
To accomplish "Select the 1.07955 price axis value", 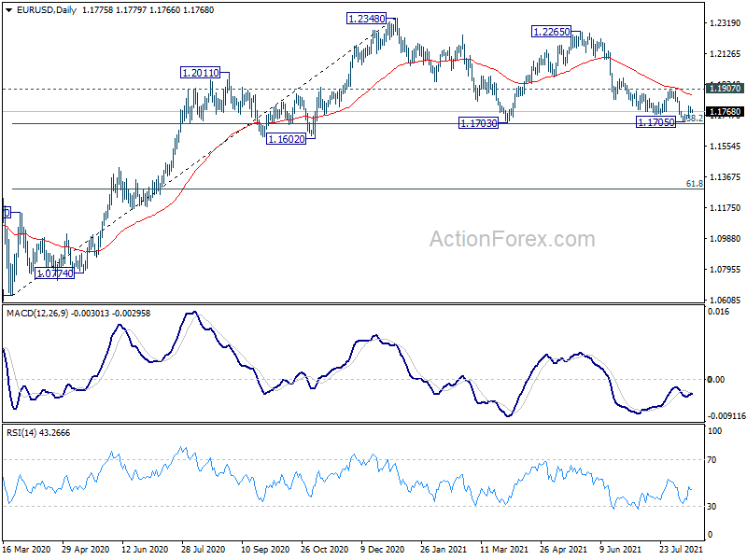I will [x=726, y=270].
